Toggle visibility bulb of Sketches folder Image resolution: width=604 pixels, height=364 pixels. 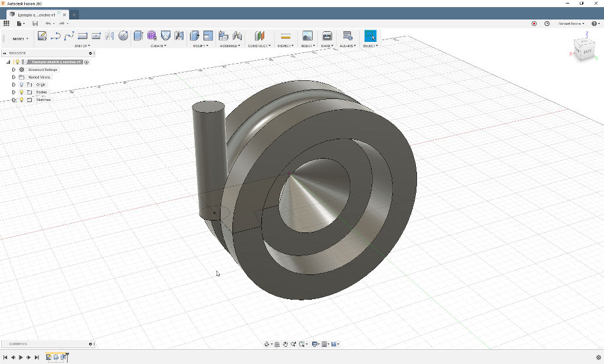(x=21, y=100)
